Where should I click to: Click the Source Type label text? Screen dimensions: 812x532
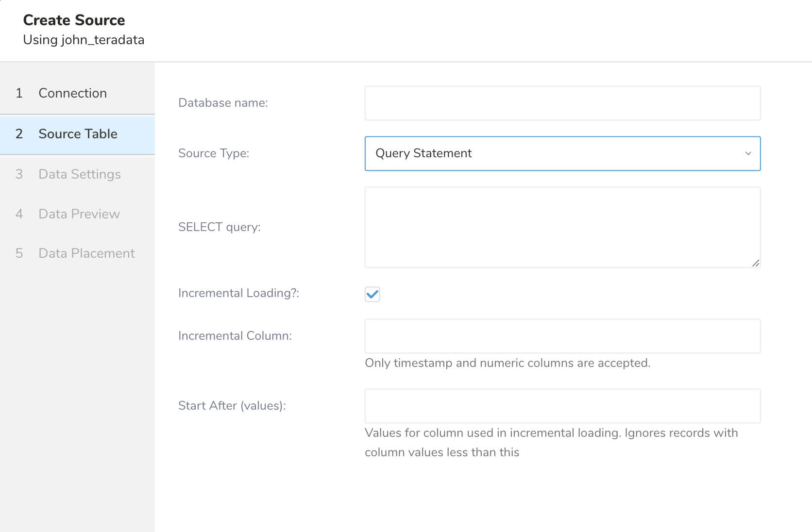click(x=214, y=153)
